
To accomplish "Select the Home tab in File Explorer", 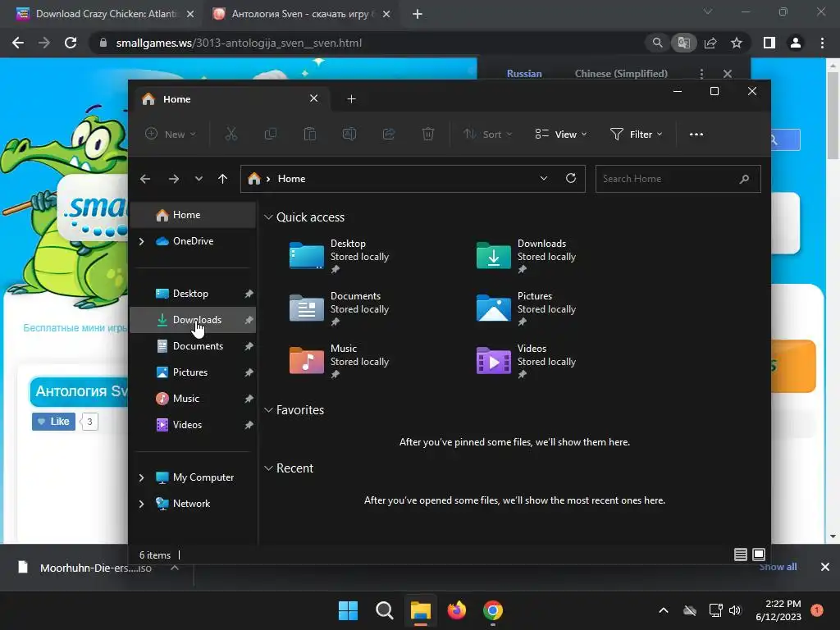I will coord(231,99).
